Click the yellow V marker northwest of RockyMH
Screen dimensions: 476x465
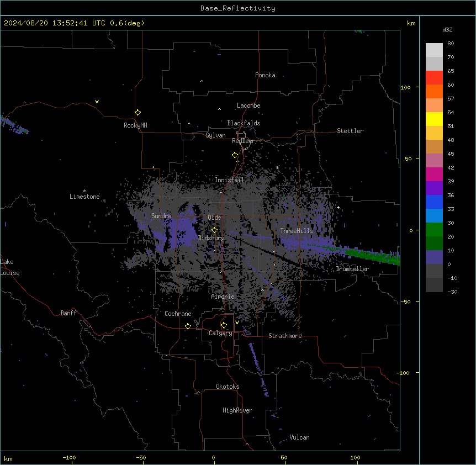pos(97,102)
